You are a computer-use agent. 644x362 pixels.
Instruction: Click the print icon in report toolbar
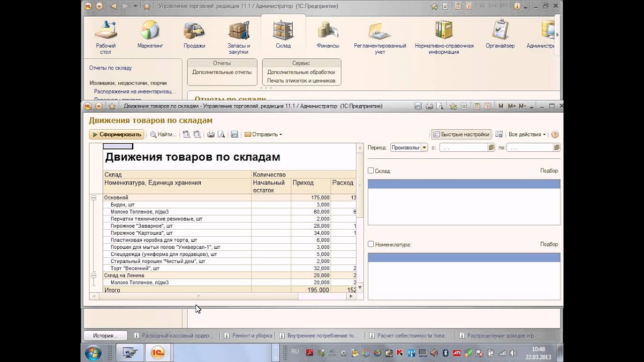(x=211, y=134)
